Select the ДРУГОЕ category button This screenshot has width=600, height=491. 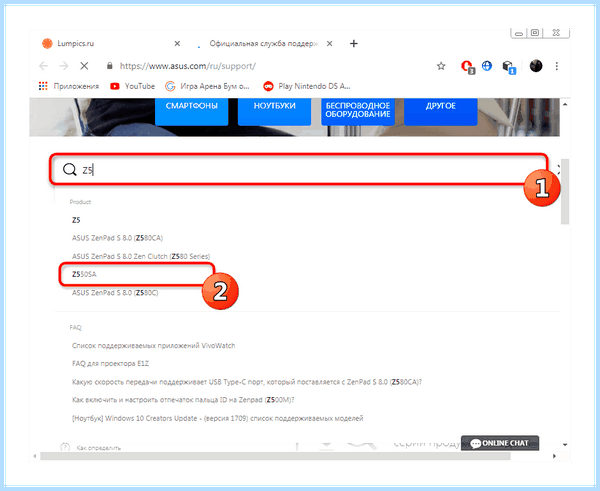(x=441, y=111)
